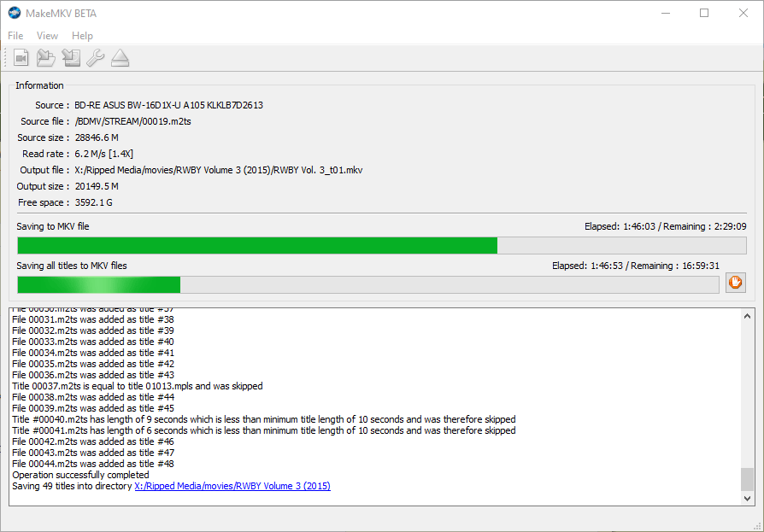Screen dimensions: 764x532
Task: Open the View menu
Action: 47,35
